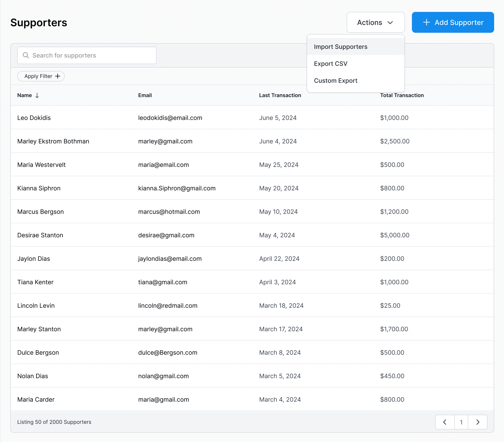Click the plus icon in Add Supporter
504x442 pixels.
point(426,22)
